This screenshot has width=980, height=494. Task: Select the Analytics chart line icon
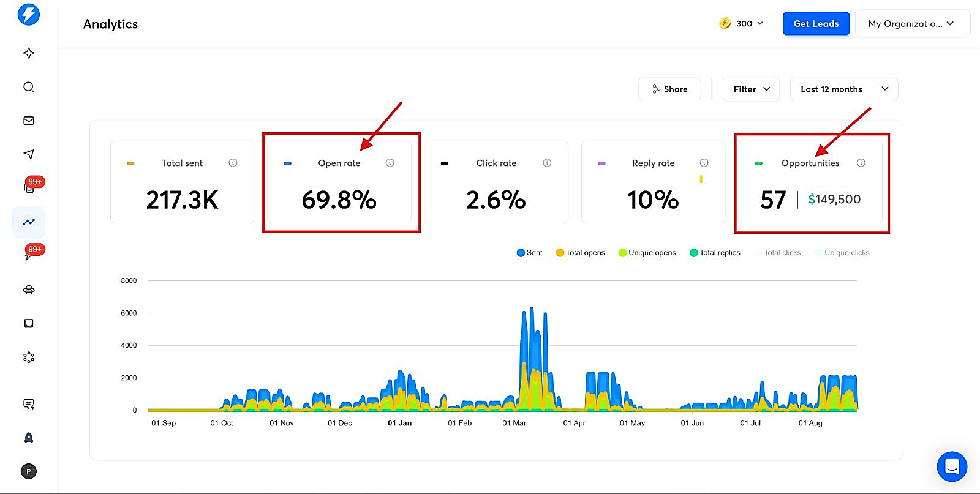[x=29, y=222]
